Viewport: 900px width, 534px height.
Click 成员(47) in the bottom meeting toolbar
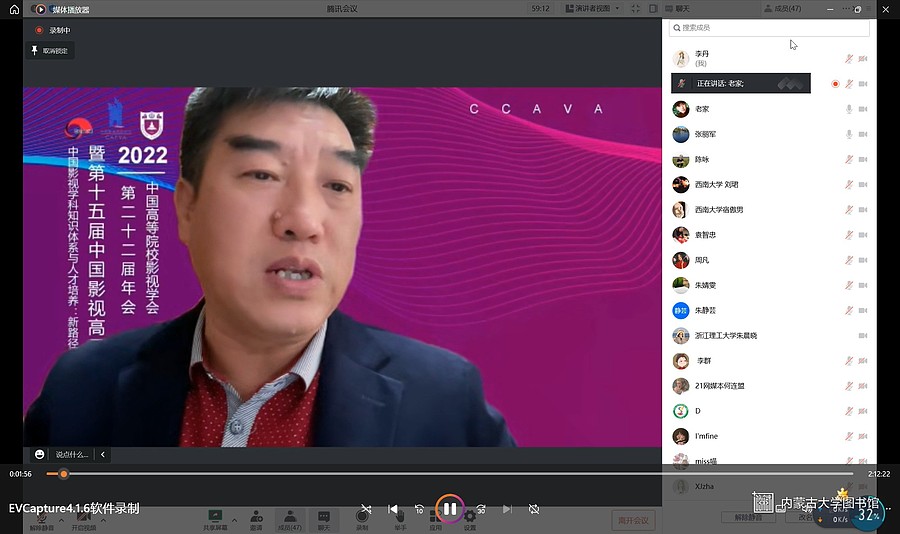coord(290,520)
